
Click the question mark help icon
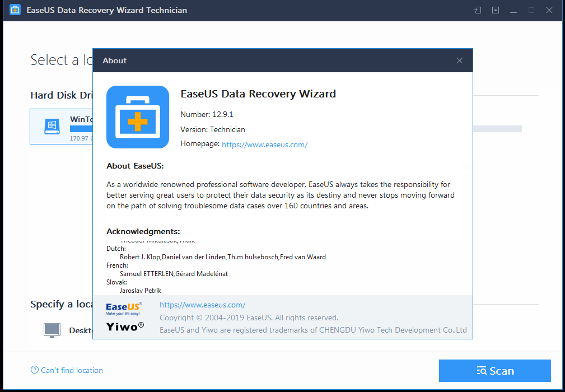coord(35,370)
